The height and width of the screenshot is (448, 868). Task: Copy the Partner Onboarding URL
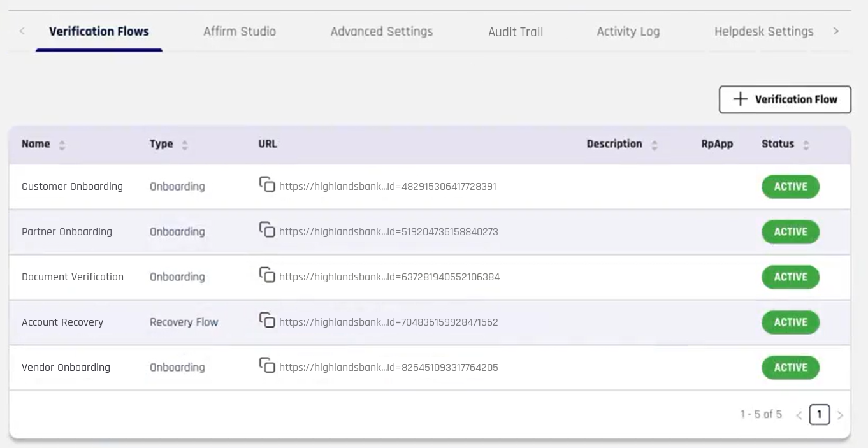click(267, 230)
